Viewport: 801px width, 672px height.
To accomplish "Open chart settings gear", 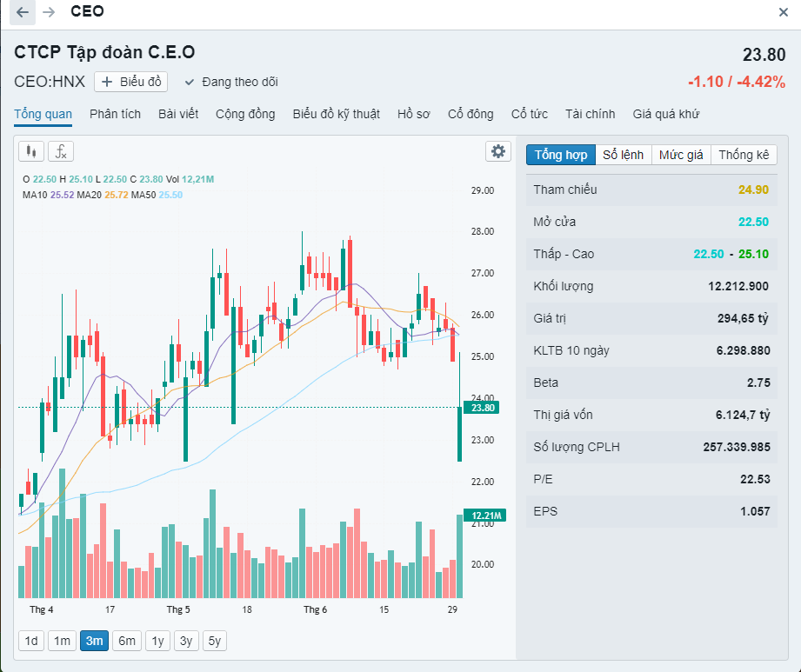I will (498, 151).
